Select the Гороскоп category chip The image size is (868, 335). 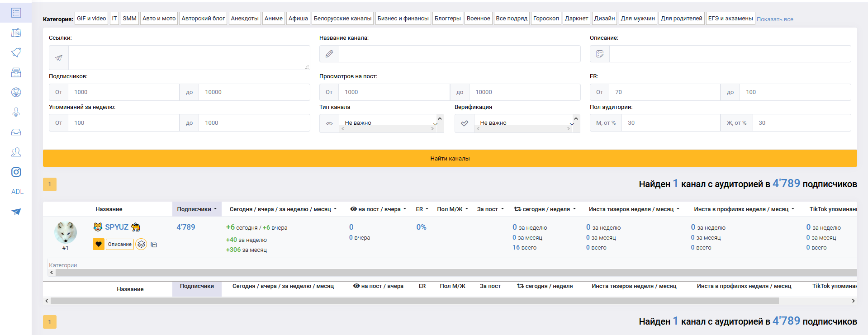546,19
